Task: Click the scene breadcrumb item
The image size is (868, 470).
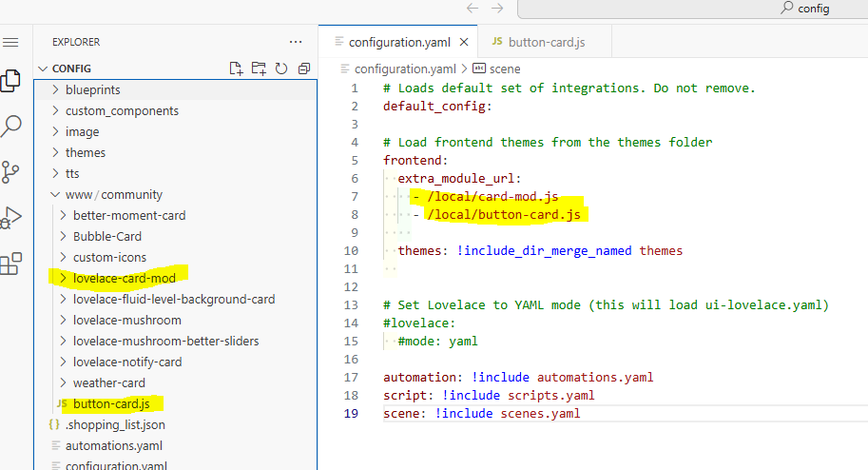Action: (505, 69)
